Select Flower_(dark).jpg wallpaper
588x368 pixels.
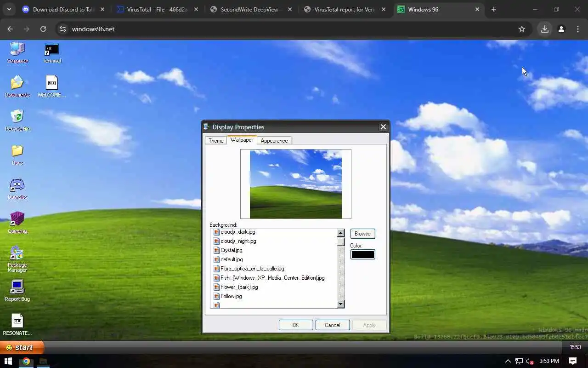pos(239,287)
